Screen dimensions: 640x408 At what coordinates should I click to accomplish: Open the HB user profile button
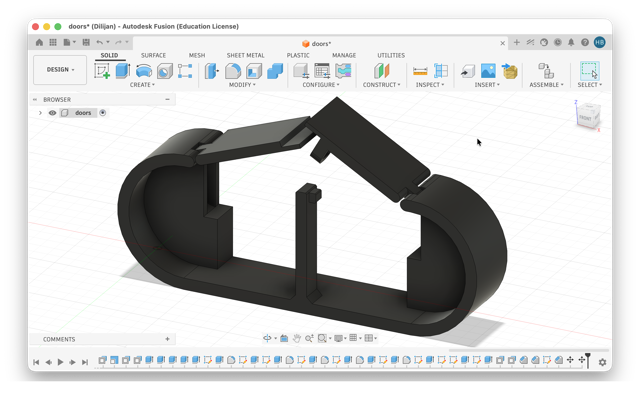click(600, 42)
